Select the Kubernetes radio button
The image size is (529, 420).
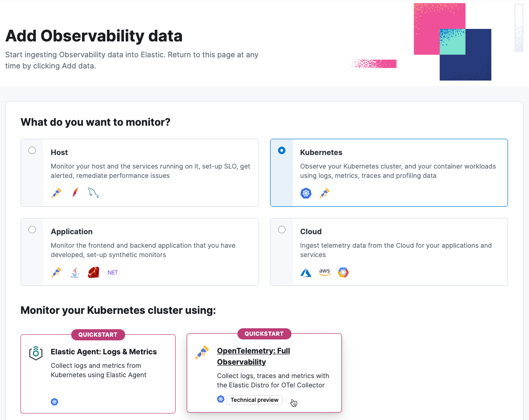pos(282,150)
